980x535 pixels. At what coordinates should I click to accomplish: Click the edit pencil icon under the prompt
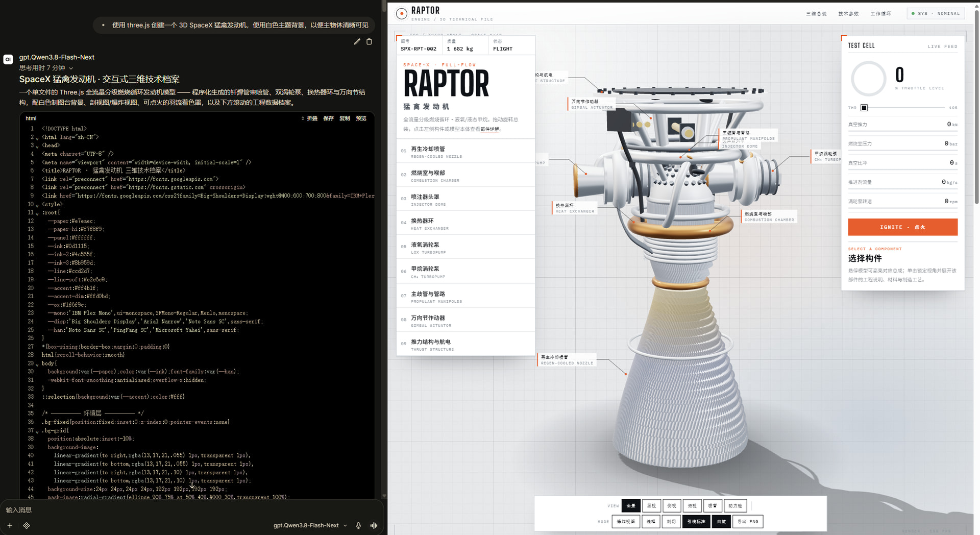click(x=357, y=41)
